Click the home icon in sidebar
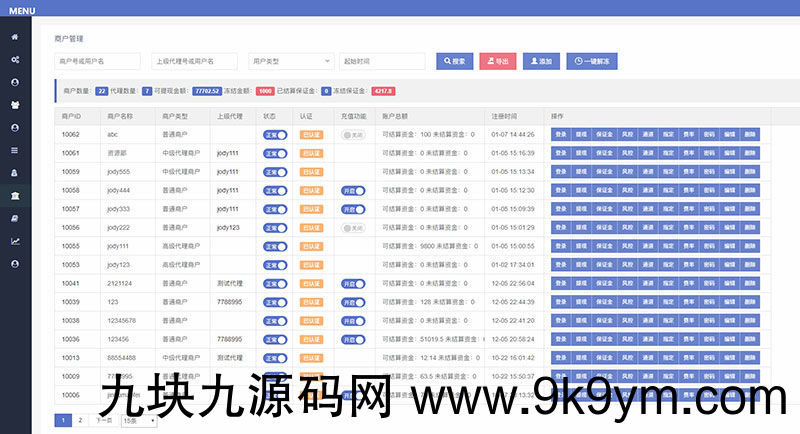800x434 pixels. tap(15, 37)
